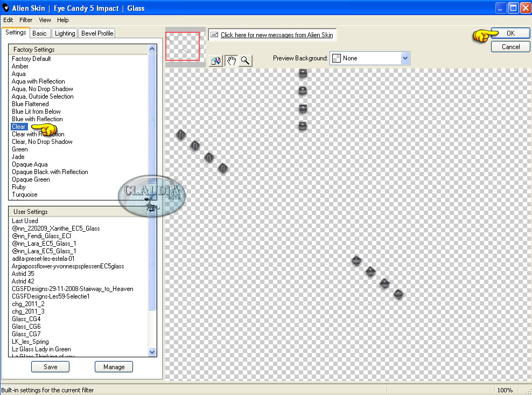Select the Aqua preset
The image size is (532, 395).
coord(19,74)
